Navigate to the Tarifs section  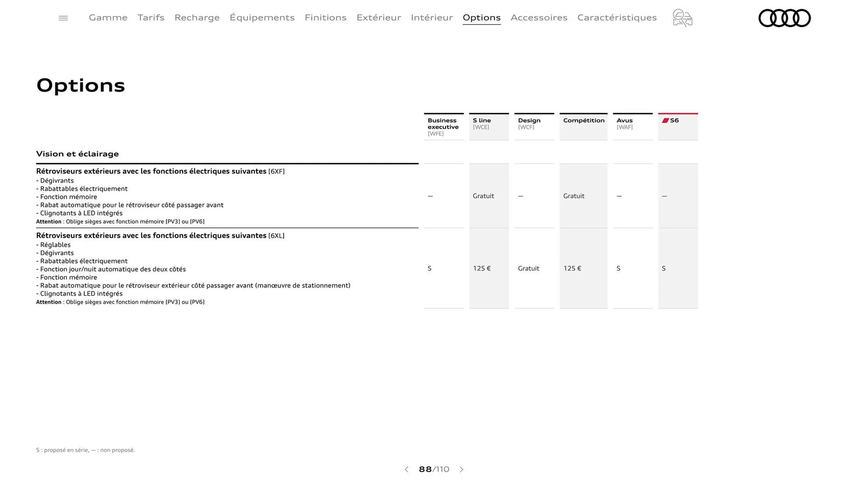[x=151, y=18]
